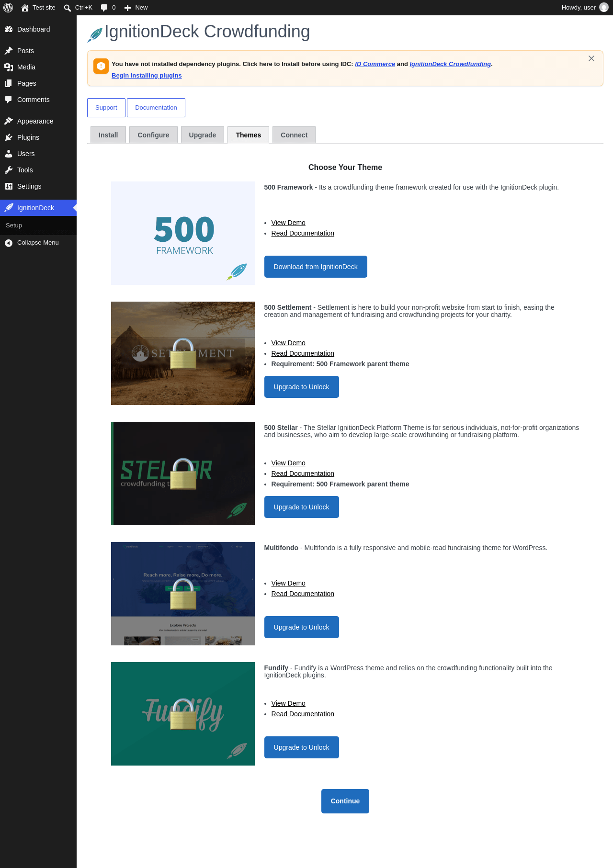
Task: Click the ID Commerce link
Action: coord(375,64)
